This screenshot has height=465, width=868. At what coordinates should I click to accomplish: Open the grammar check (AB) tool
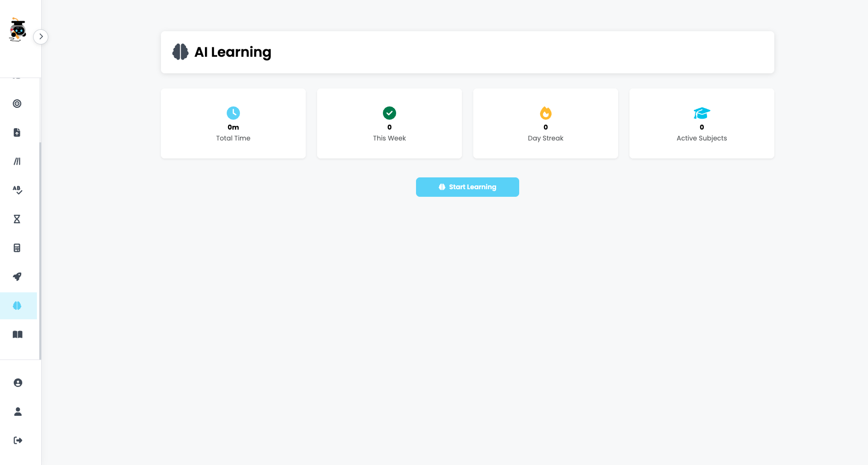tap(18, 190)
